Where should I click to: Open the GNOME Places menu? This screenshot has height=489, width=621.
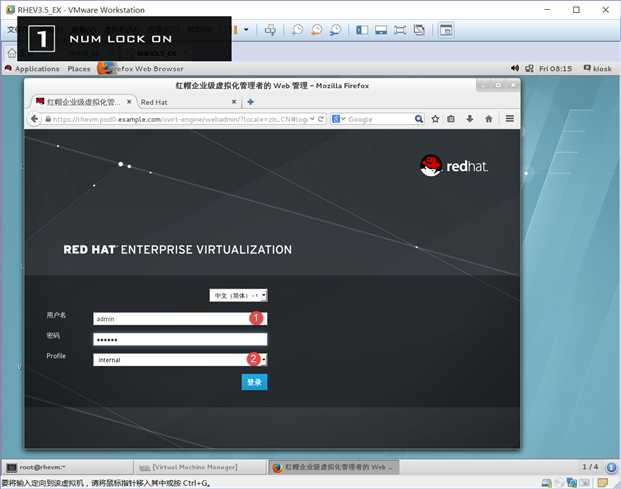[x=79, y=68]
